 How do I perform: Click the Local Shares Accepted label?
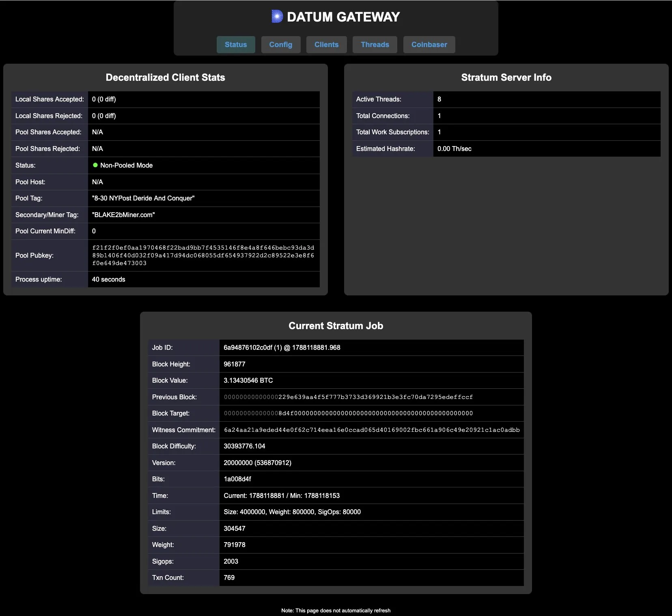(x=50, y=99)
